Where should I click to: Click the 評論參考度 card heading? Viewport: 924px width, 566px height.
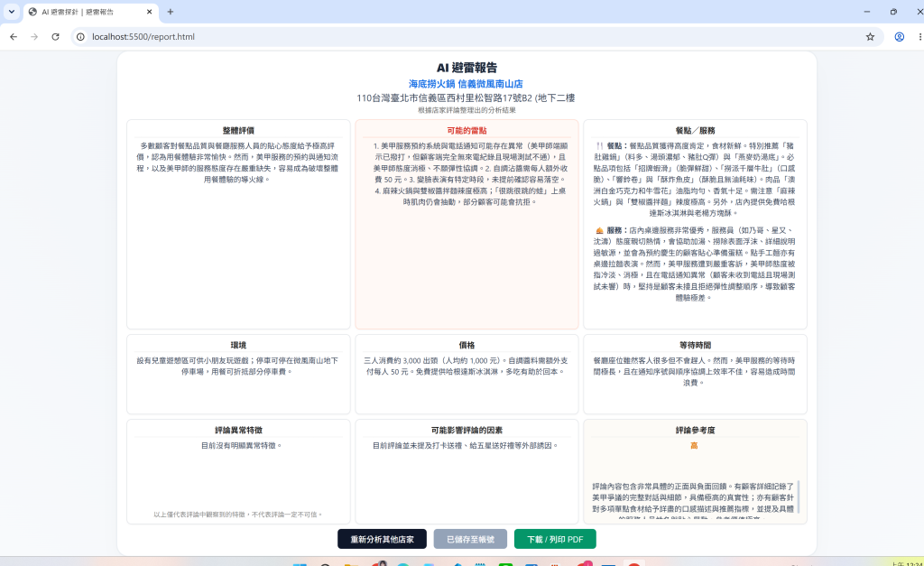point(696,430)
